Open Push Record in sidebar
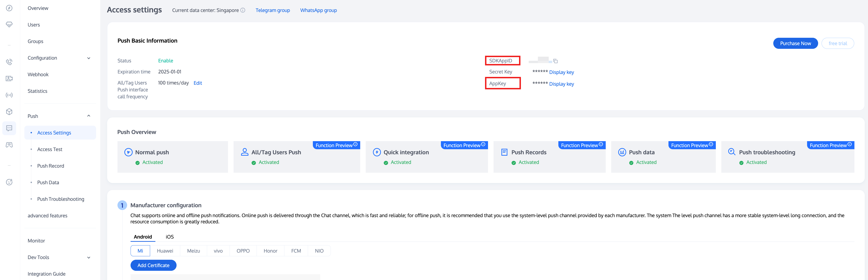This screenshot has height=280, width=868. pyautogui.click(x=51, y=166)
